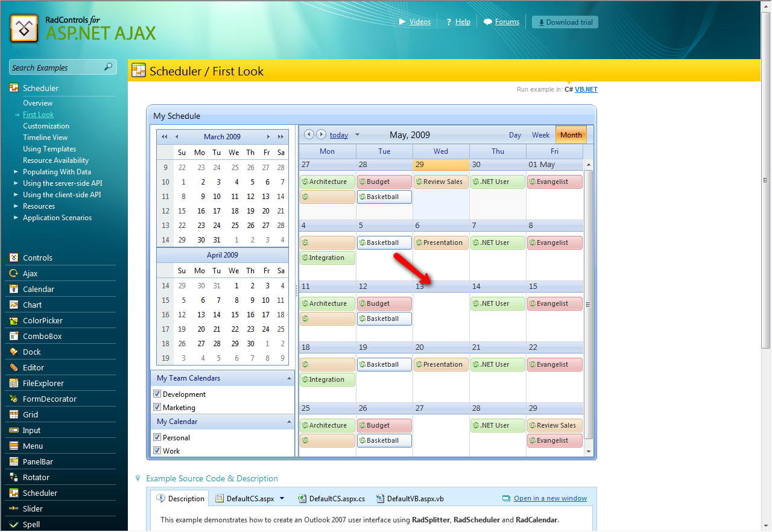
Task: Click the magnifier icon in Search Examples box
Action: tap(108, 67)
